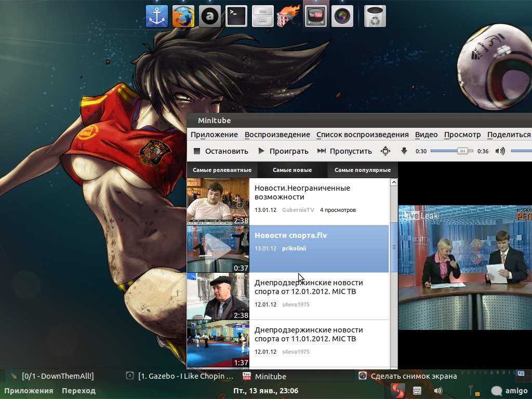
Task: Open the Переход panel menu
Action: click(x=79, y=391)
